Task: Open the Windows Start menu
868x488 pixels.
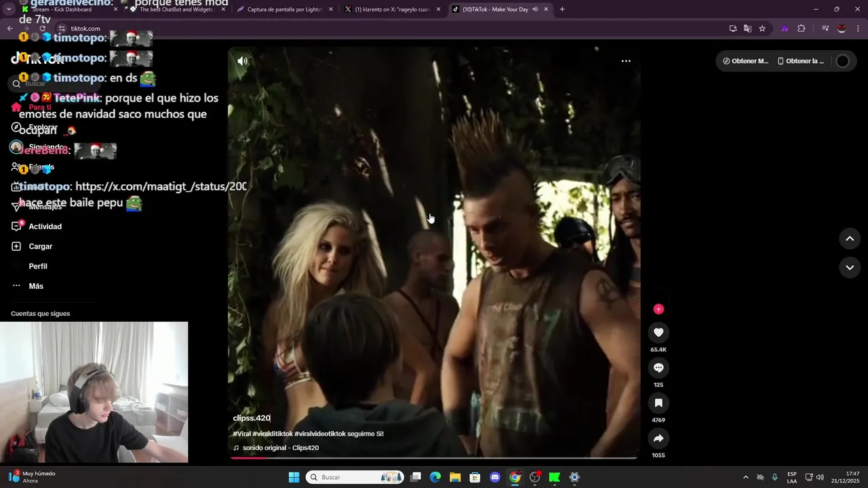Action: pos(294,477)
